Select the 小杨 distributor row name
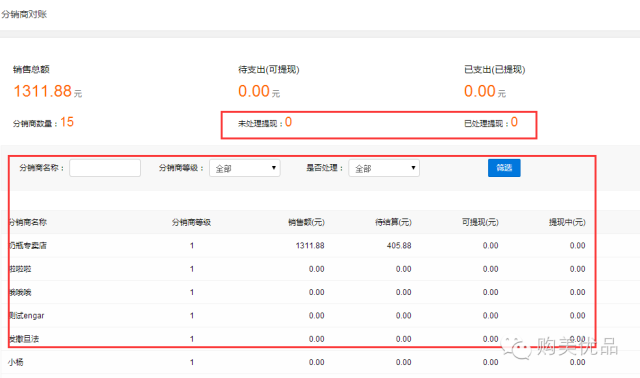This screenshot has width=640, height=378. point(16,362)
